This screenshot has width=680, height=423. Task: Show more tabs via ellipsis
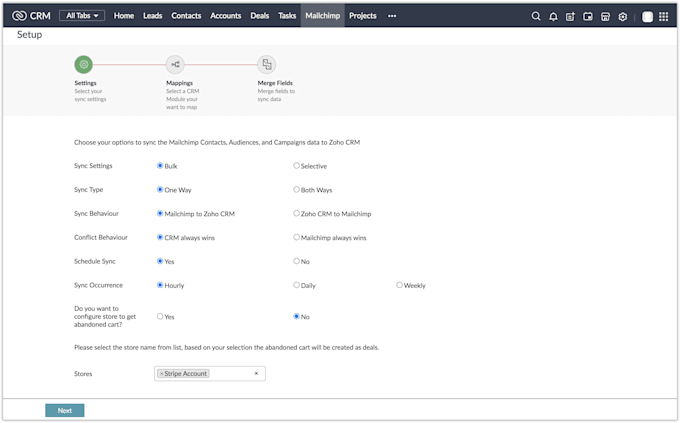coord(392,16)
